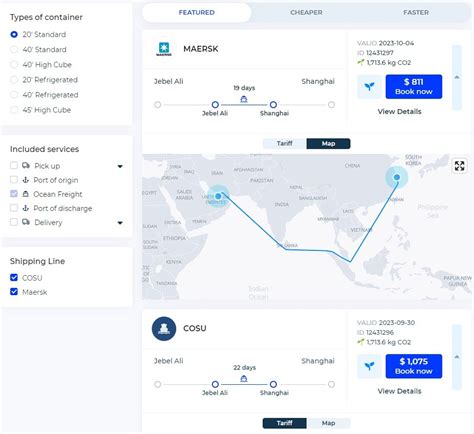Book COSU offer for $1,075
The image size is (474, 434).
414,366
